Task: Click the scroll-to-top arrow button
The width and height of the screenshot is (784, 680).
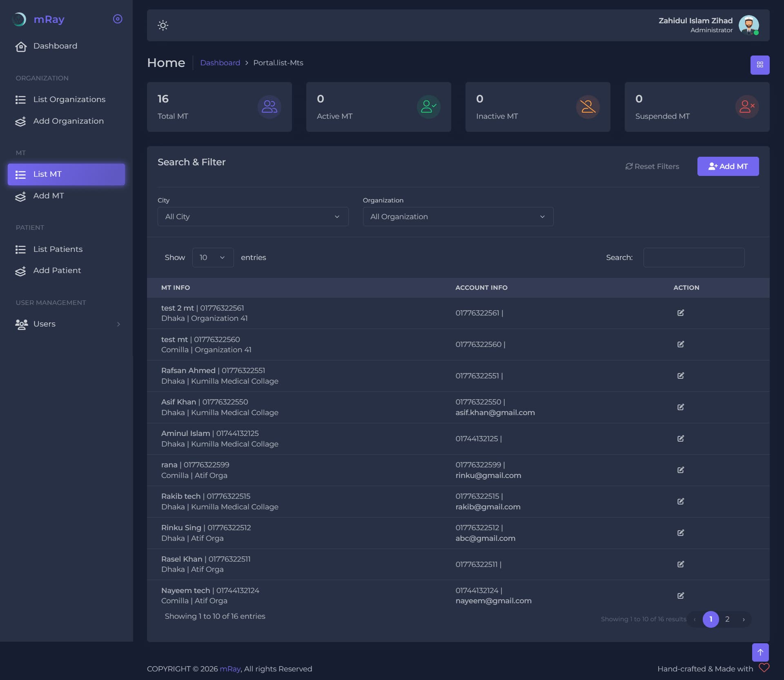Action: (760, 652)
